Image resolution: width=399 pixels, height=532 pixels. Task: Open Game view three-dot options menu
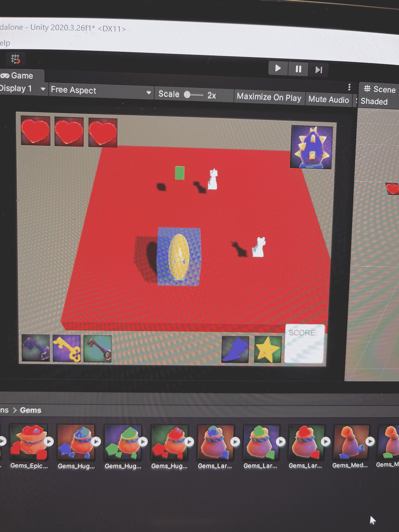click(x=349, y=87)
